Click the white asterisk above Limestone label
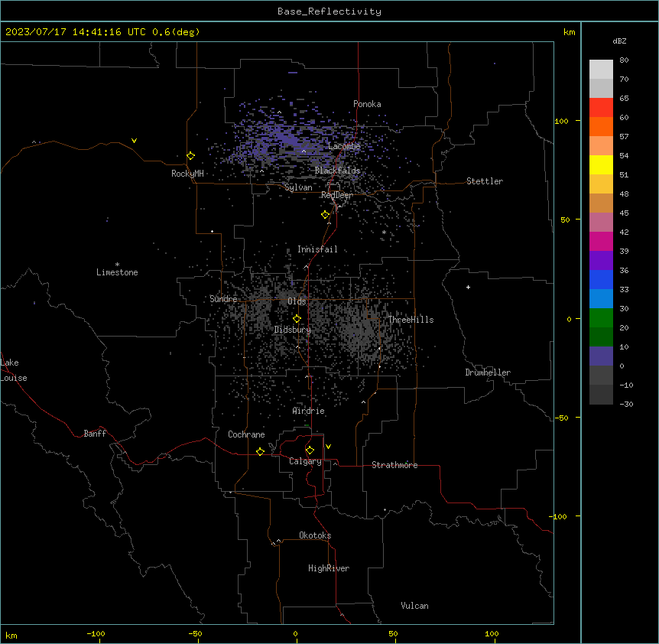 (117, 265)
